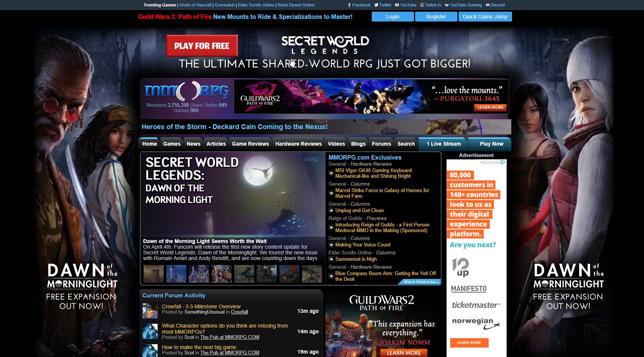Open the Black Desert Online trending link

point(296,5)
